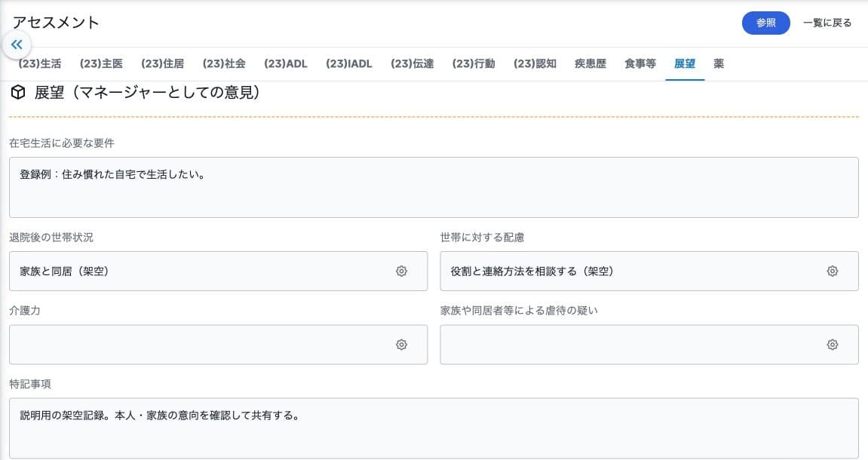Switch to the (23)社会 tab
The height and width of the screenshot is (460, 868).
tap(224, 63)
